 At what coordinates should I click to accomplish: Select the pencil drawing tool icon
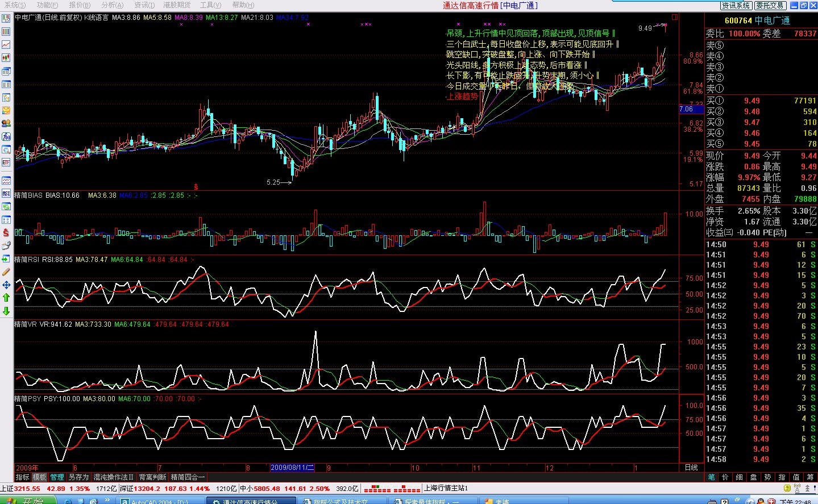(6, 272)
